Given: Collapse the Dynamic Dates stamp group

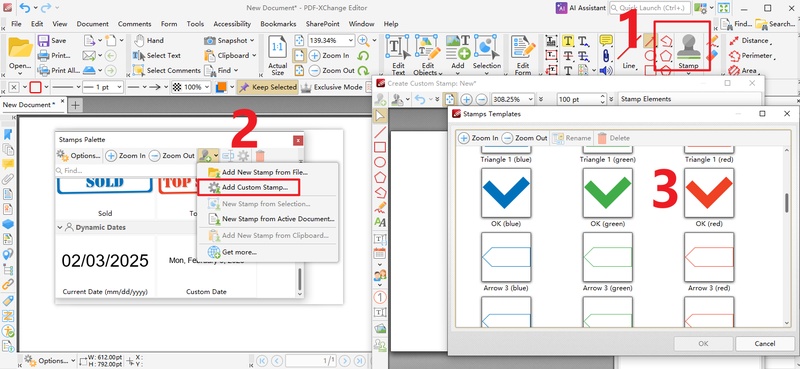Looking at the screenshot, I should 60,227.
